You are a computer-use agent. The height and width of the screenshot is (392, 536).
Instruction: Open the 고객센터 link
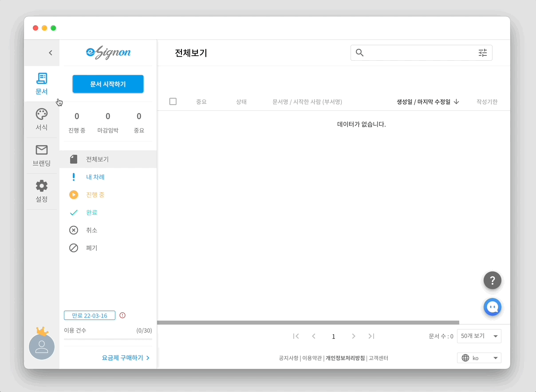tap(378, 358)
